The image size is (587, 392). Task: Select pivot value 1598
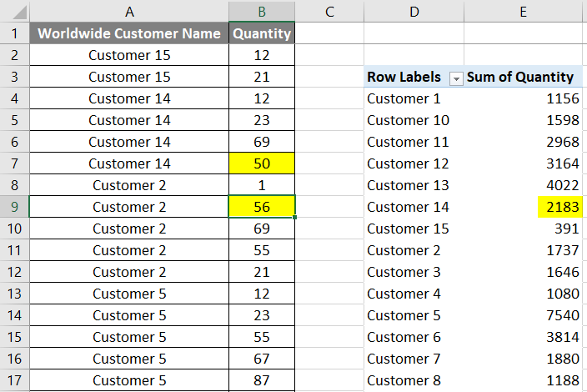[524, 120]
